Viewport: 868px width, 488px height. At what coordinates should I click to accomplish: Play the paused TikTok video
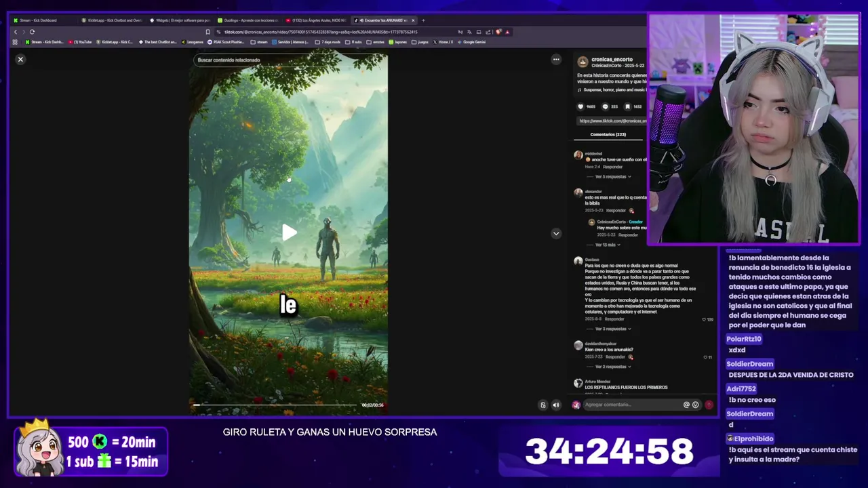pyautogui.click(x=289, y=232)
